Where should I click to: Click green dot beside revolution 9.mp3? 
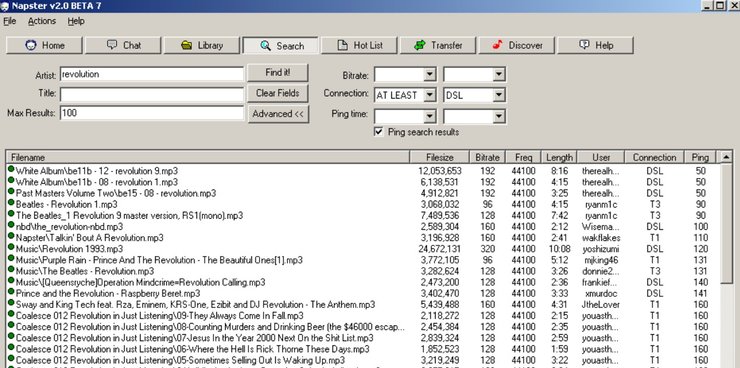tap(11, 169)
